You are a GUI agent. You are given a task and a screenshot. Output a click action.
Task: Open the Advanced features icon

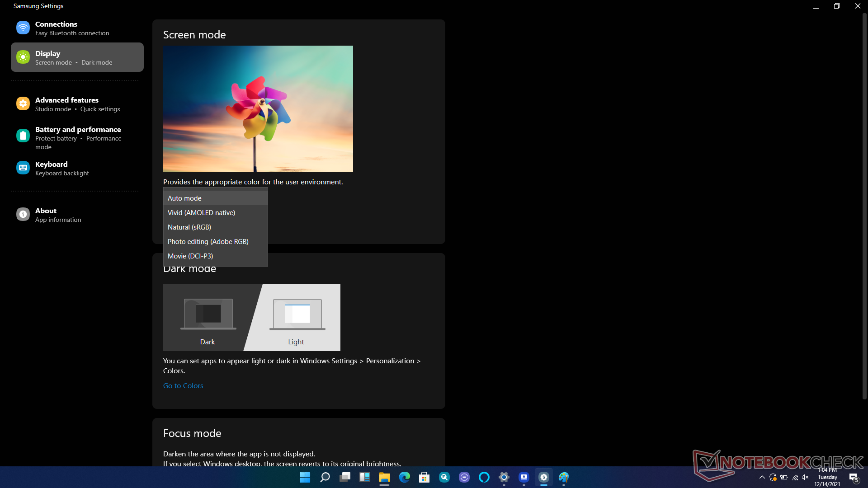click(23, 104)
